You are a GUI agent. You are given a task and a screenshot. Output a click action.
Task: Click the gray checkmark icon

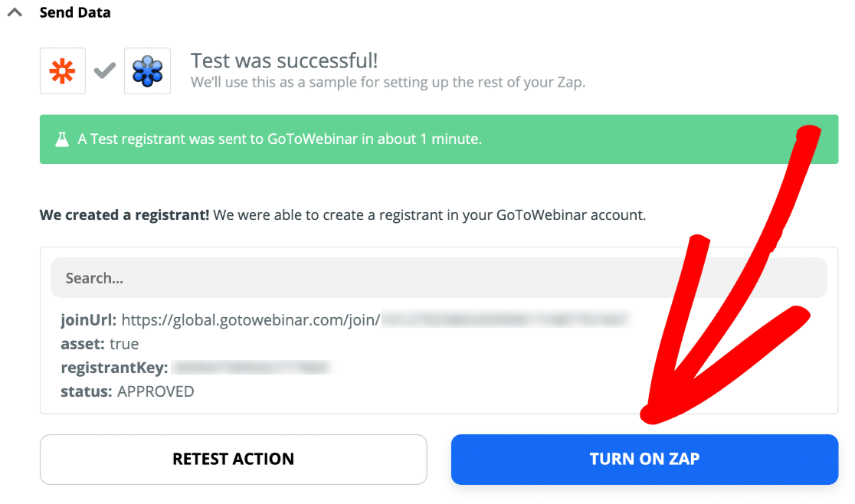(x=105, y=71)
